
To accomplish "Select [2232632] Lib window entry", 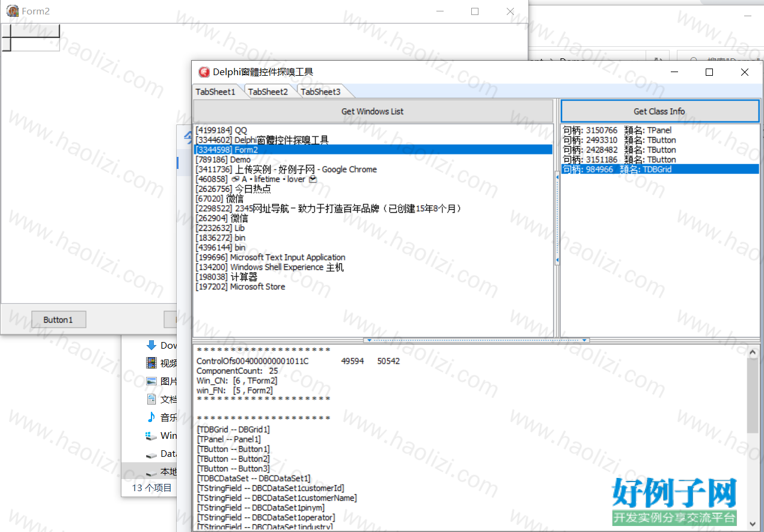I will pos(373,228).
